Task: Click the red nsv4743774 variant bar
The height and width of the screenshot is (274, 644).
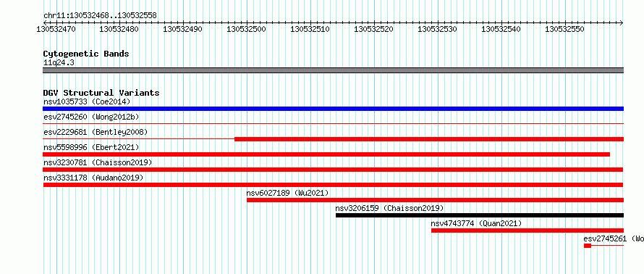Action: 528,231
